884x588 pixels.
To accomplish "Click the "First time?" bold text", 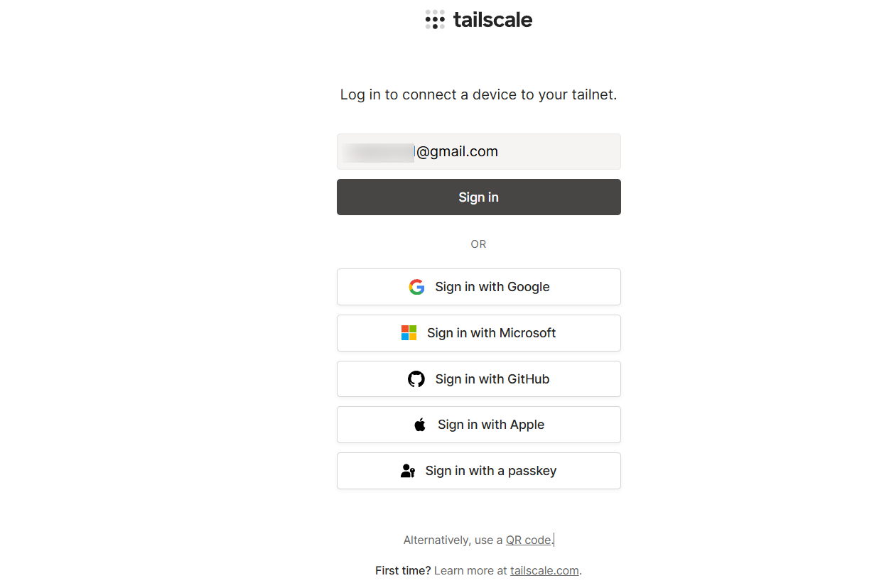I will [x=403, y=571].
